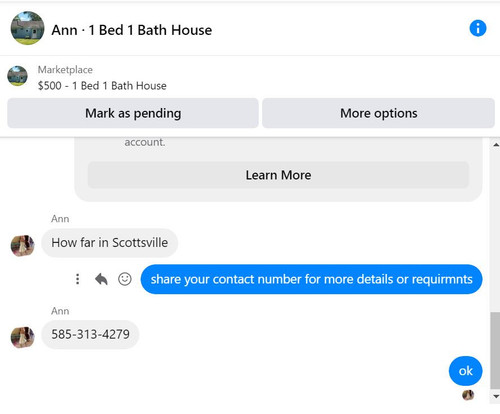The height and width of the screenshot is (414, 500).
Task: Click Ann's avatar beside the phone number message
Action: [x=22, y=337]
